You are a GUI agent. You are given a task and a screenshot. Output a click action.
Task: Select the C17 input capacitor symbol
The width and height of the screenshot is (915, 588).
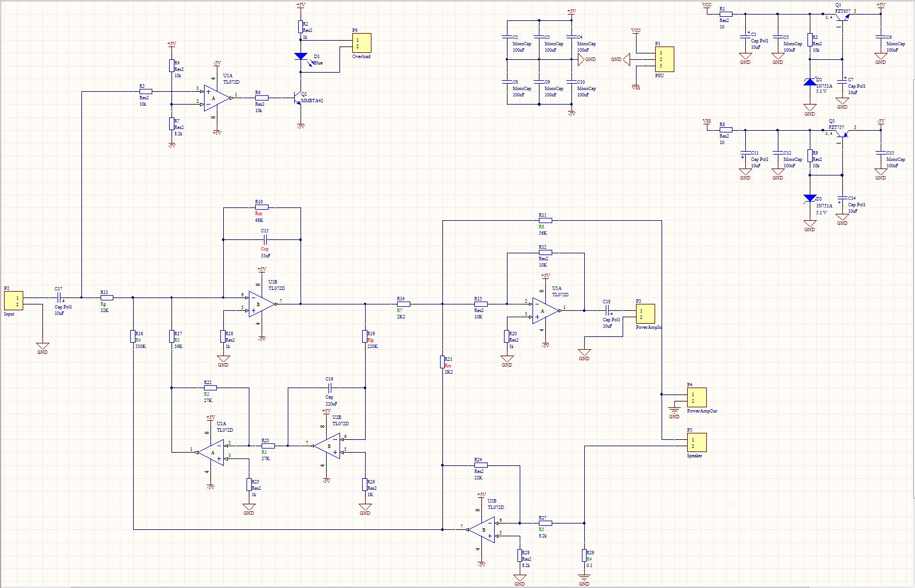pos(59,297)
